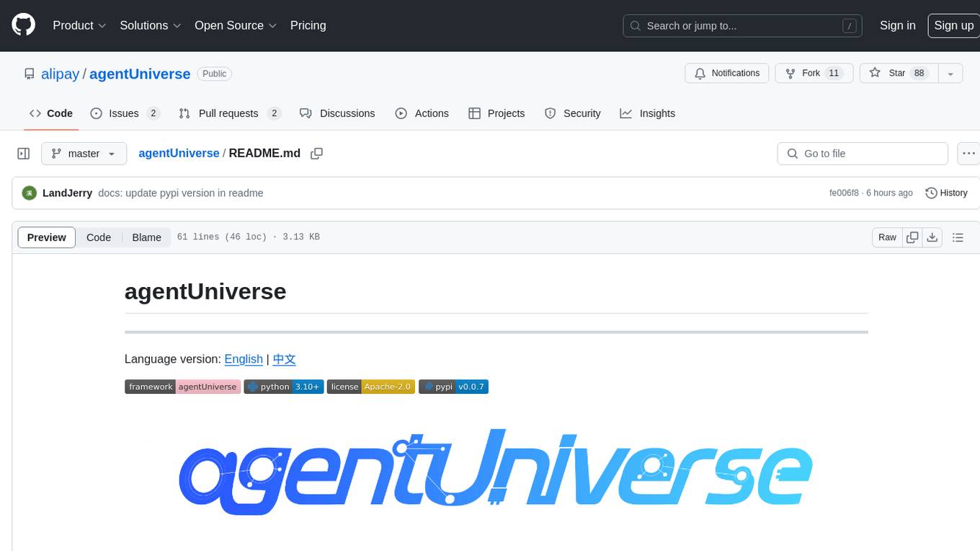Open the Issues tab
This screenshot has height=551, width=980.
(125, 113)
